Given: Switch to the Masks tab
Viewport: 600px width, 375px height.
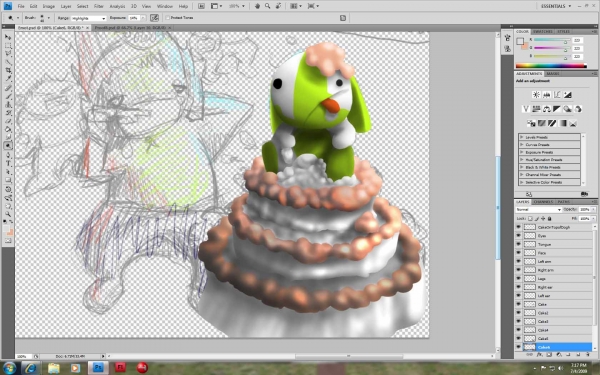Looking at the screenshot, I should [x=552, y=73].
